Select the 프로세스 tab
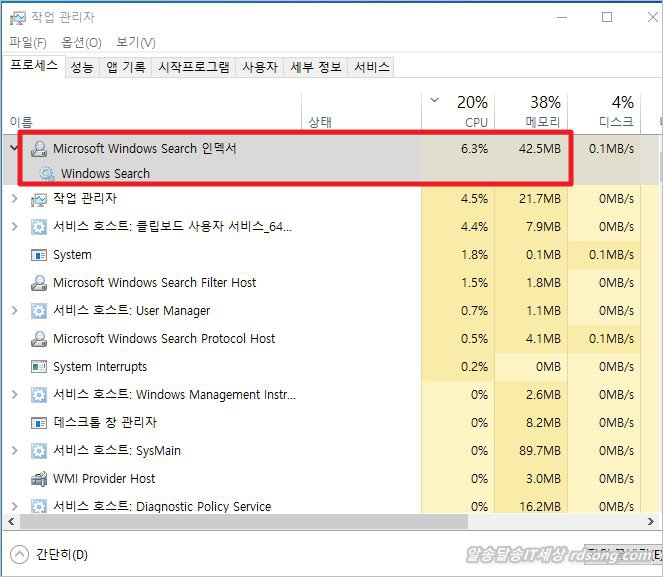 (34, 66)
